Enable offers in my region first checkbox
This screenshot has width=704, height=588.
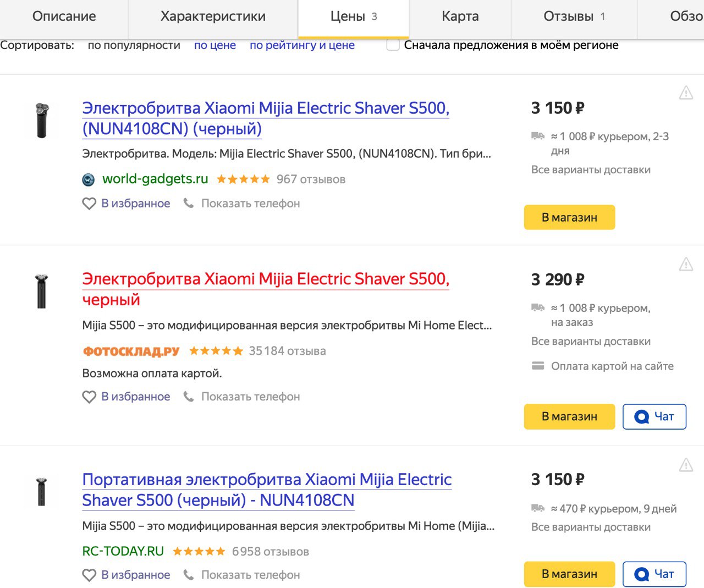tap(393, 45)
